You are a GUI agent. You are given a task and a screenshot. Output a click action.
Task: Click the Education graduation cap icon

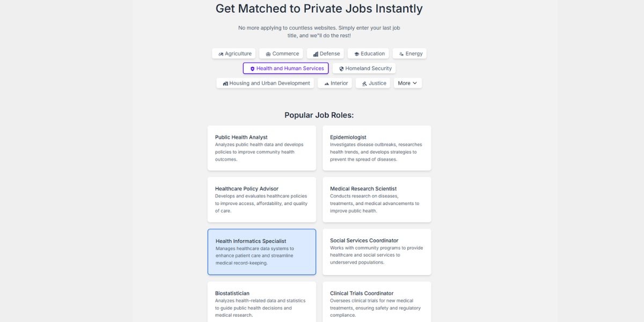click(x=356, y=54)
